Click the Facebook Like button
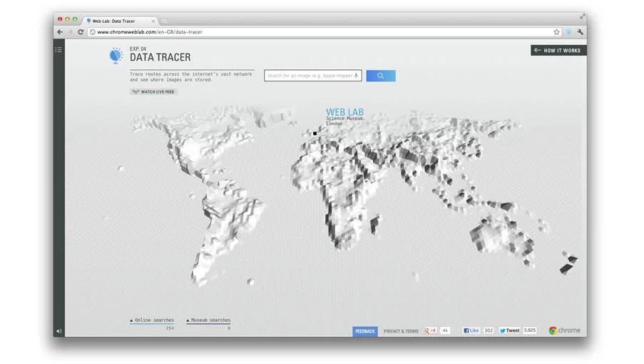This screenshot has width=644, height=364. coord(471,330)
